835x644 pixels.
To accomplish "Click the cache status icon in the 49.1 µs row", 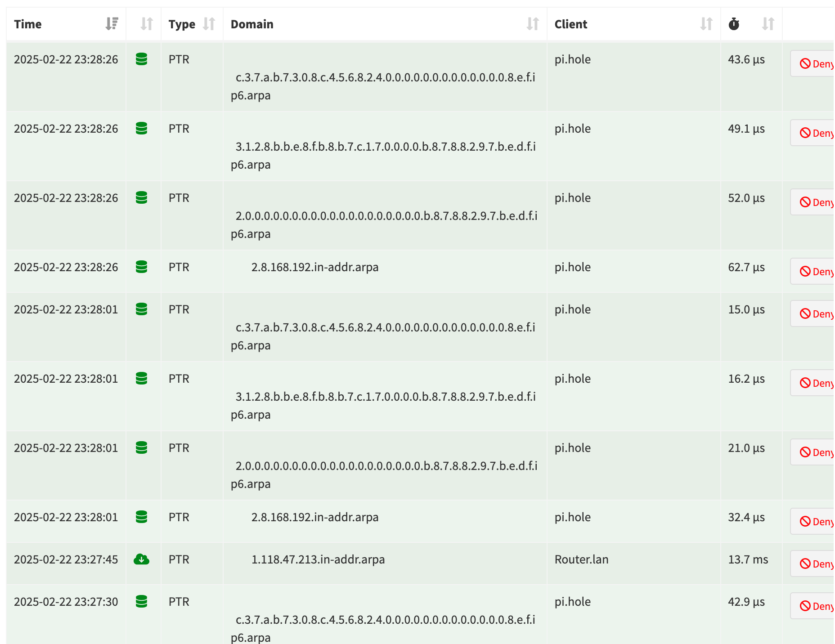I will 142,129.
